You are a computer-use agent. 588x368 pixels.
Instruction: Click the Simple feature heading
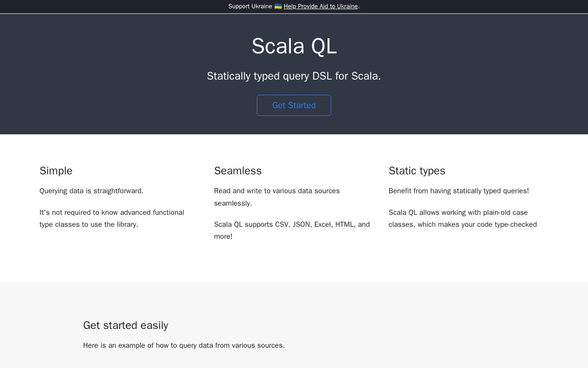pos(56,171)
